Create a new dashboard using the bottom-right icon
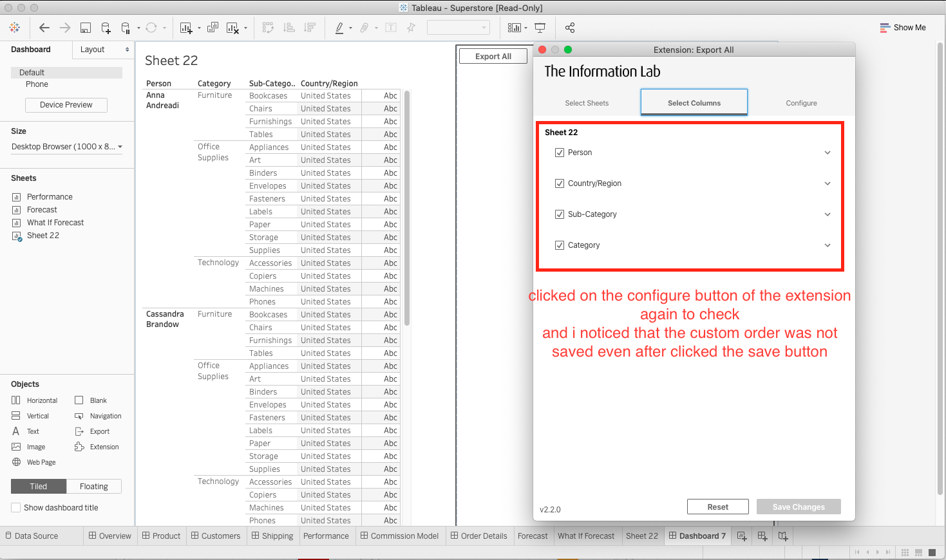Image resolution: width=946 pixels, height=560 pixels. coord(762,536)
